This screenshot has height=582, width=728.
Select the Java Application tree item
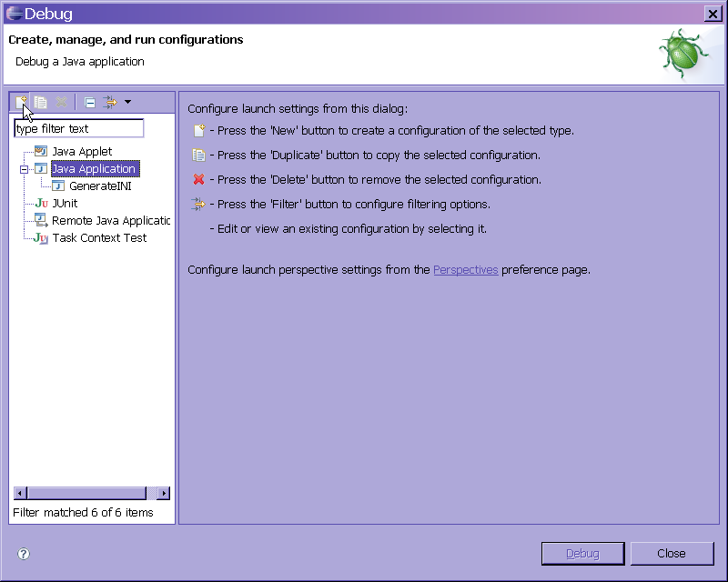pyautogui.click(x=94, y=169)
